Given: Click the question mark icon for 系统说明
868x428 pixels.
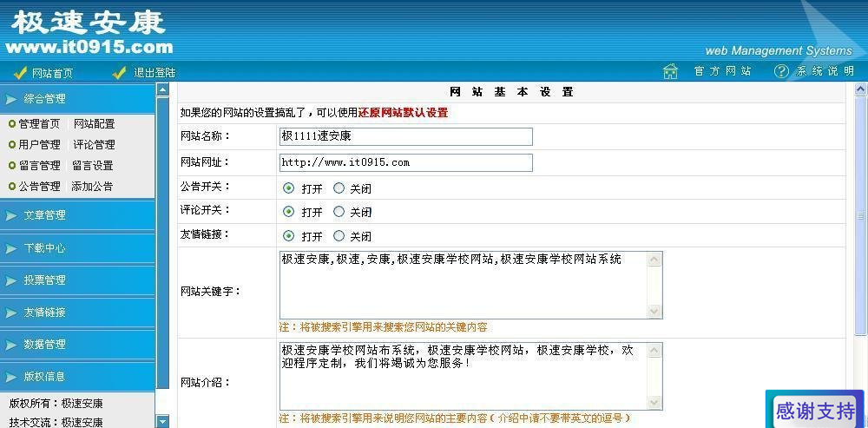Looking at the screenshot, I should [781, 71].
